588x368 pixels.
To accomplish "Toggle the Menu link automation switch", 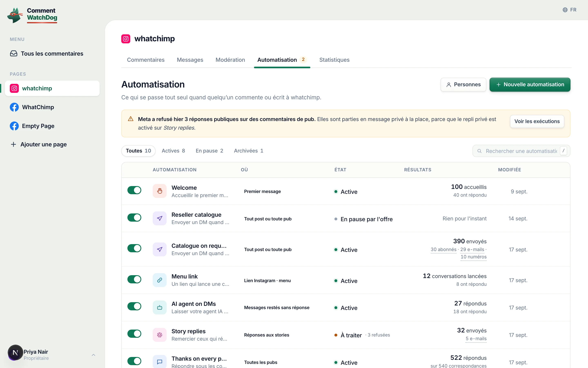I will pos(134,279).
